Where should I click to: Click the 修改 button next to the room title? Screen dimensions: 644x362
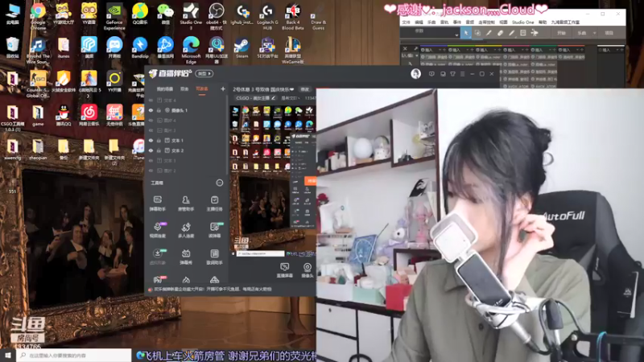pyautogui.click(x=305, y=89)
